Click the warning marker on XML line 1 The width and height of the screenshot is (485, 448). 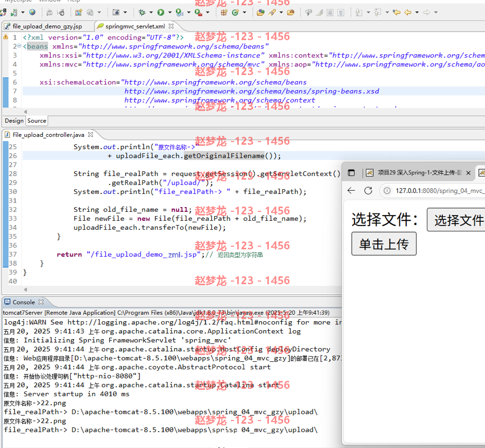click(x=6, y=37)
